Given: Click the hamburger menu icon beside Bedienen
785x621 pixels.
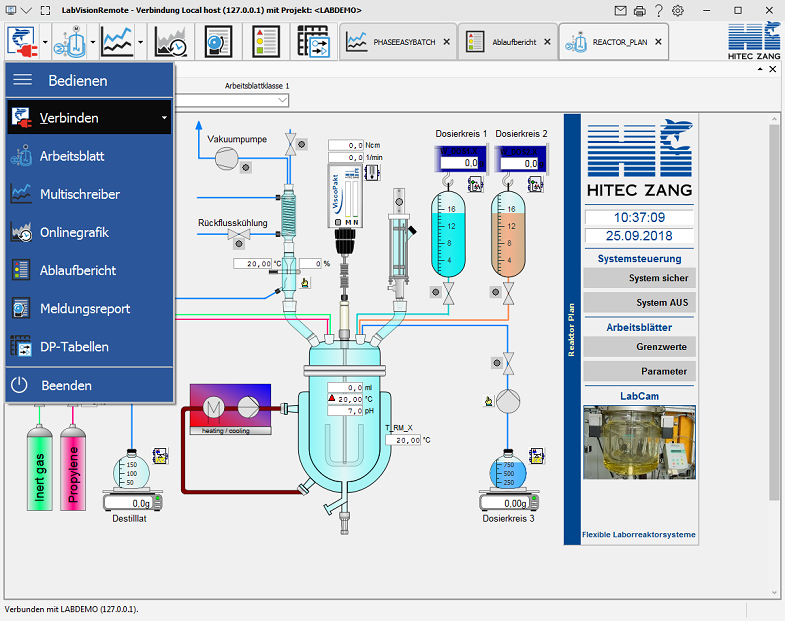Looking at the screenshot, I should point(23,79).
